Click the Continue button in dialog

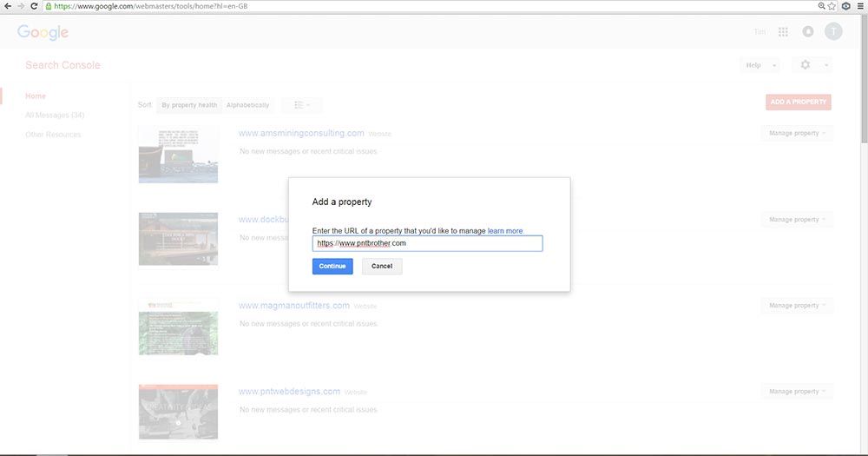point(332,266)
